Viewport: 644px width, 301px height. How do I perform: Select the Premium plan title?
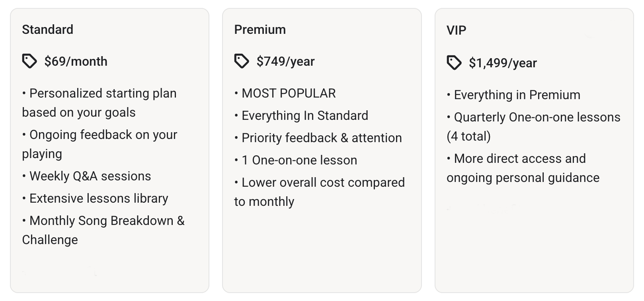coord(260,29)
